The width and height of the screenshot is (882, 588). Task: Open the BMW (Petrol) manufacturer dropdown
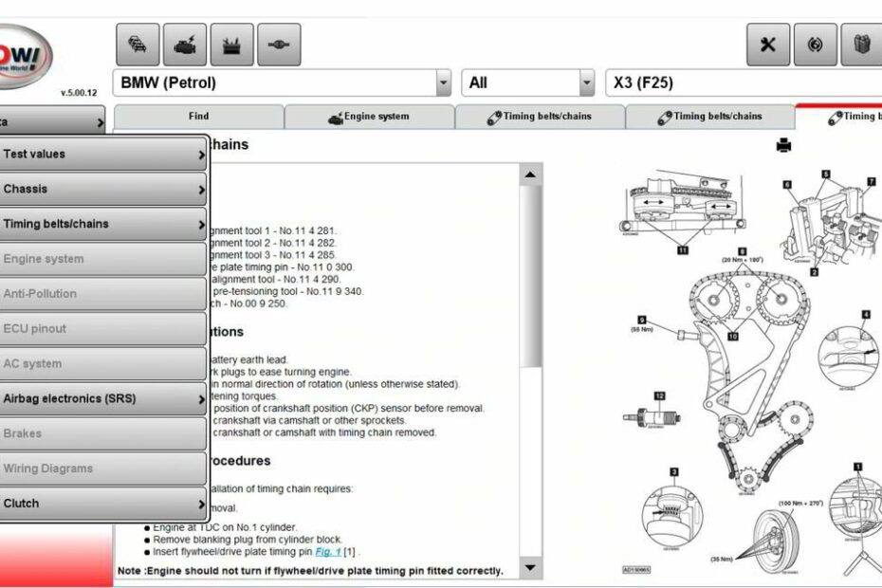point(283,83)
